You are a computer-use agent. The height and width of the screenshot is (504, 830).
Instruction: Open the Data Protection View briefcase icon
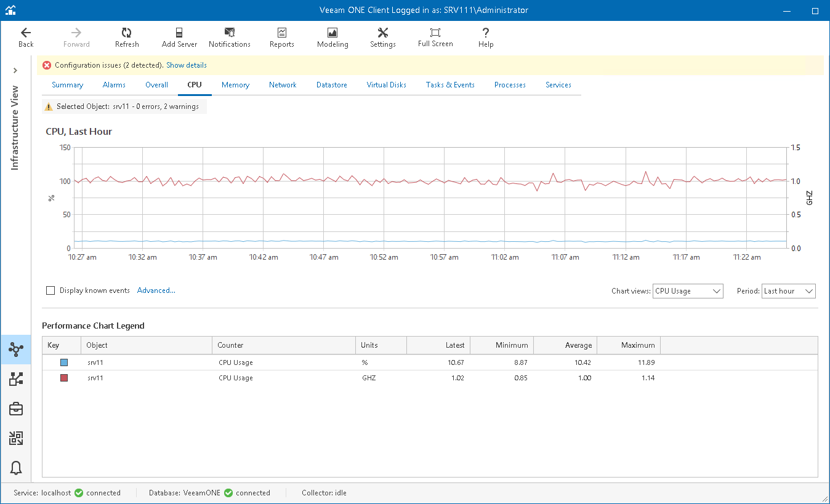[16, 409]
